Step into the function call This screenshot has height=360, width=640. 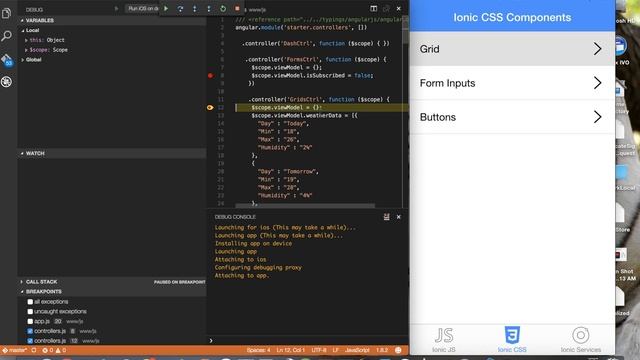pyautogui.click(x=195, y=8)
